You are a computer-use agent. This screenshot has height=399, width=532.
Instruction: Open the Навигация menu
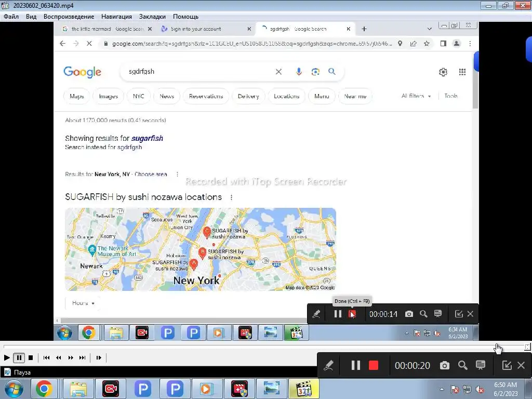[x=116, y=17]
